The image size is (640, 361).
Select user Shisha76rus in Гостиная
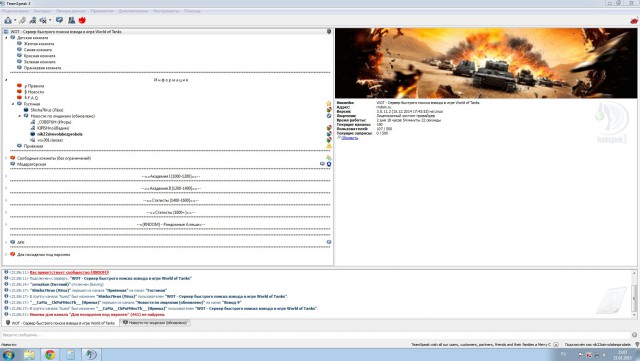[x=47, y=110]
